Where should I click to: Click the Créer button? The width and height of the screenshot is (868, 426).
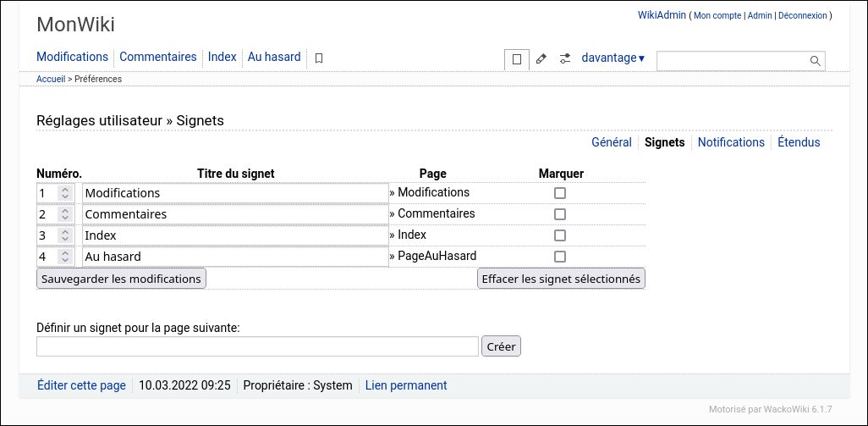[x=501, y=346]
